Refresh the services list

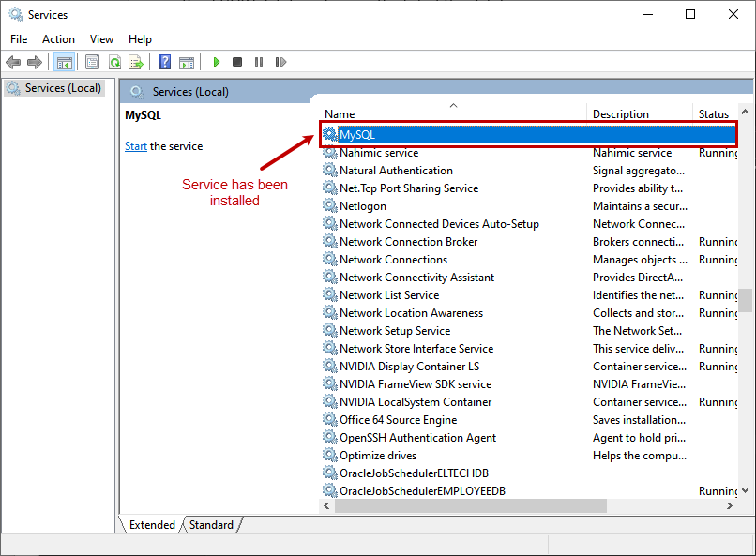(114, 62)
